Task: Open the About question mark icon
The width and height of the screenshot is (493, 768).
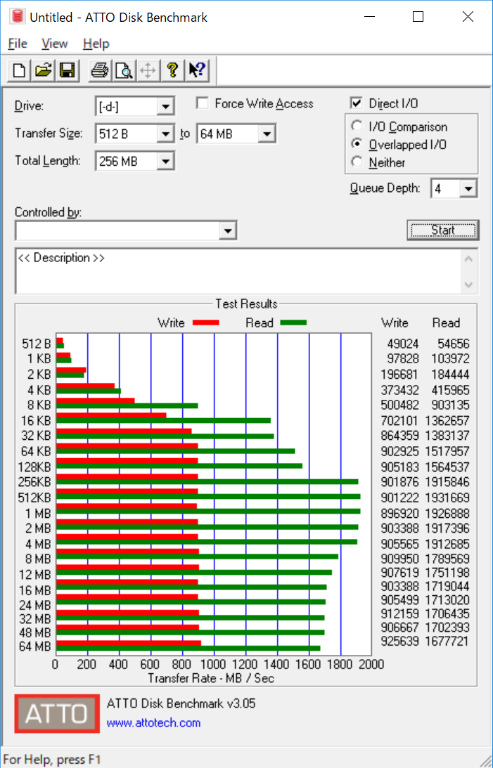Action: click(x=172, y=71)
